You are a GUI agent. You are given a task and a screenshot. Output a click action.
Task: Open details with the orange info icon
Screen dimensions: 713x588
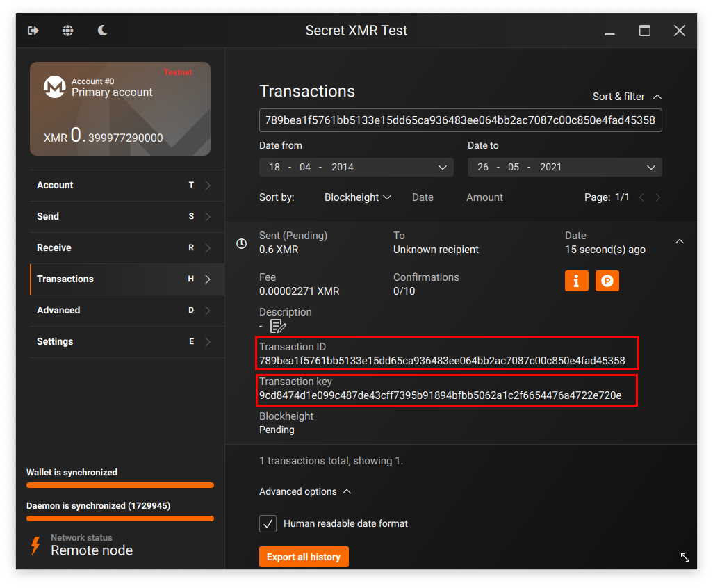pos(576,281)
